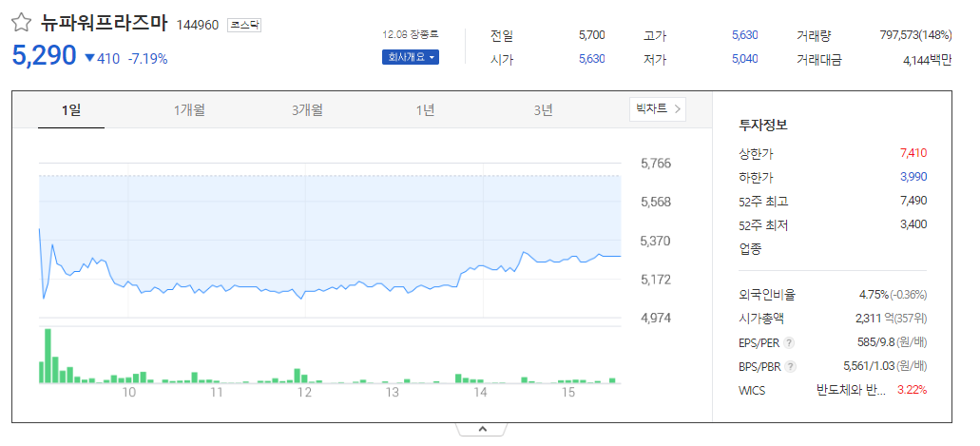Click the 거래대금 value 4,144백만

pos(928,60)
